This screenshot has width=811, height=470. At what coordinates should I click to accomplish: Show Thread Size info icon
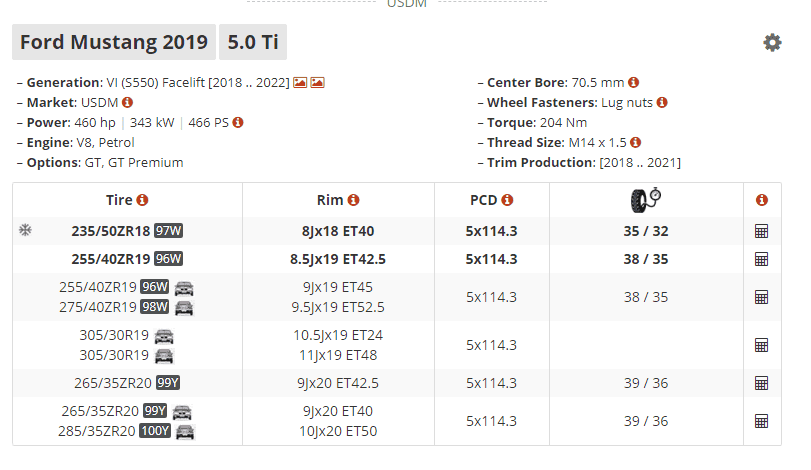(636, 142)
